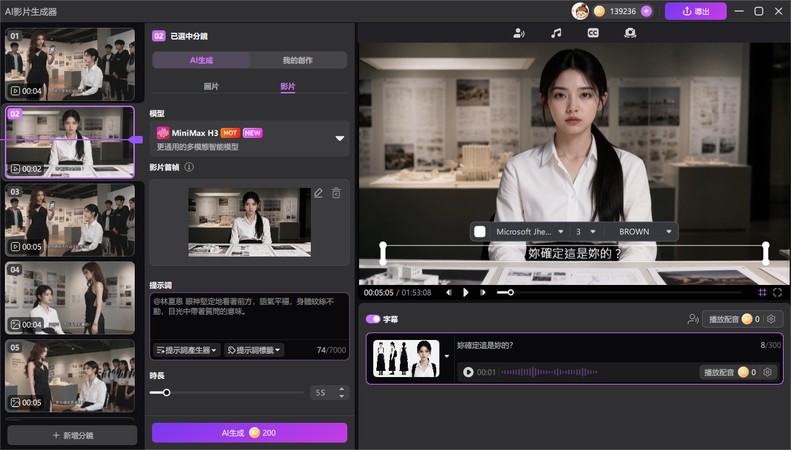The width and height of the screenshot is (791, 450).
Task: Switch to the 我的創作 tab
Action: (x=298, y=60)
